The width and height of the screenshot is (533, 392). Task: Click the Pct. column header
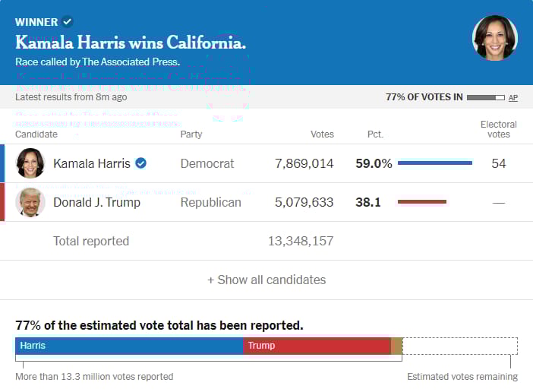point(375,134)
